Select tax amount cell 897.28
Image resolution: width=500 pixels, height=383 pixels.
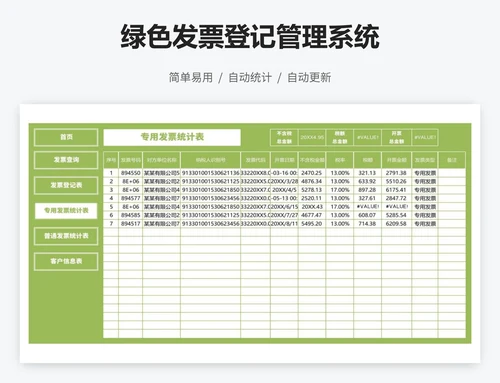tap(367, 190)
